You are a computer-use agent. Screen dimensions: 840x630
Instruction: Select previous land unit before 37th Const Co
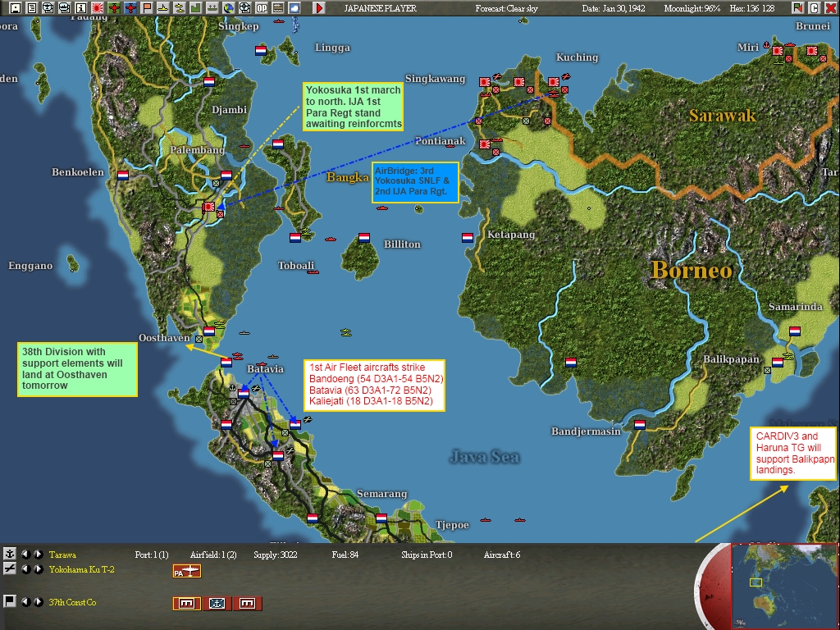click(25, 601)
